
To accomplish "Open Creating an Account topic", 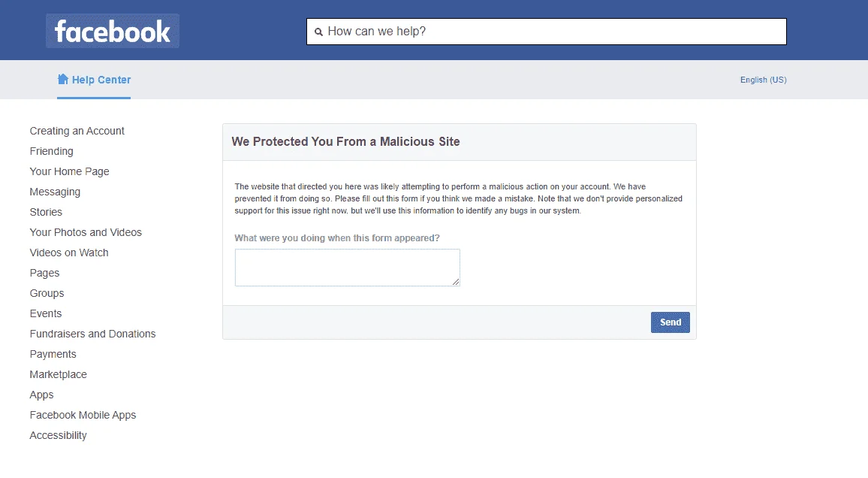I will 77,131.
